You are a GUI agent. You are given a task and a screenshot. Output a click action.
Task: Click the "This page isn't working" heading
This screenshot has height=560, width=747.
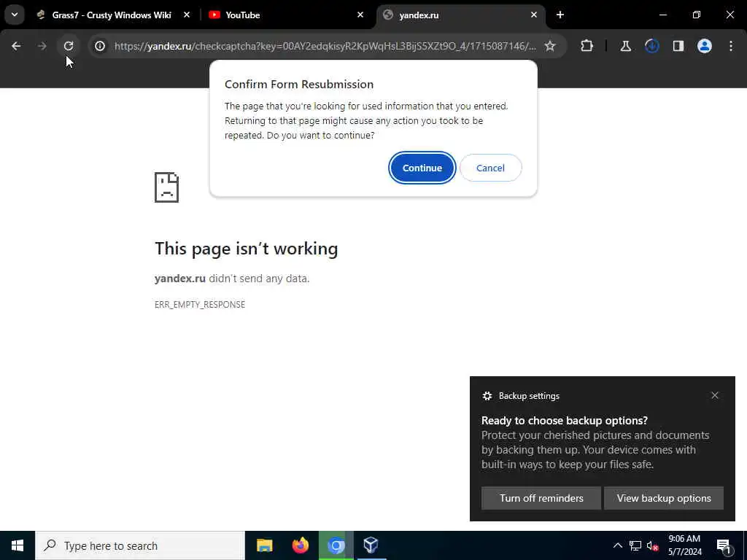[x=247, y=249]
